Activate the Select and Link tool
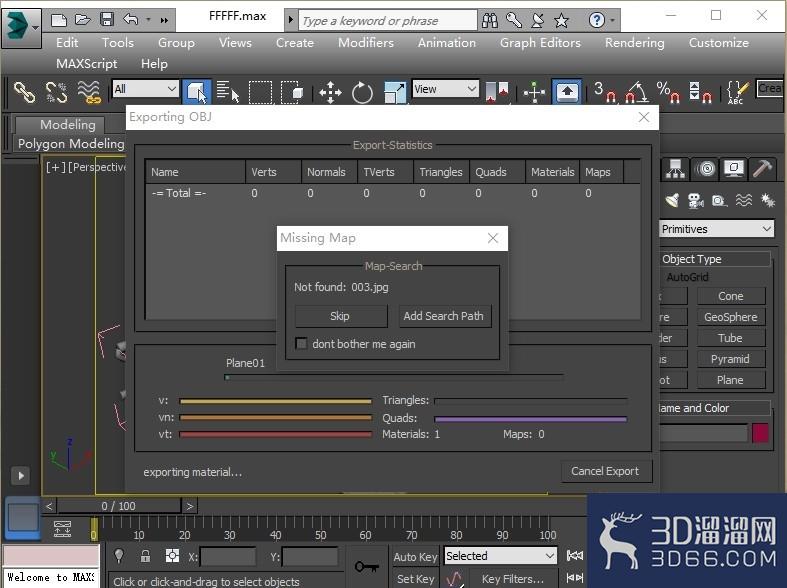This screenshot has height=588, width=787. click(24, 92)
